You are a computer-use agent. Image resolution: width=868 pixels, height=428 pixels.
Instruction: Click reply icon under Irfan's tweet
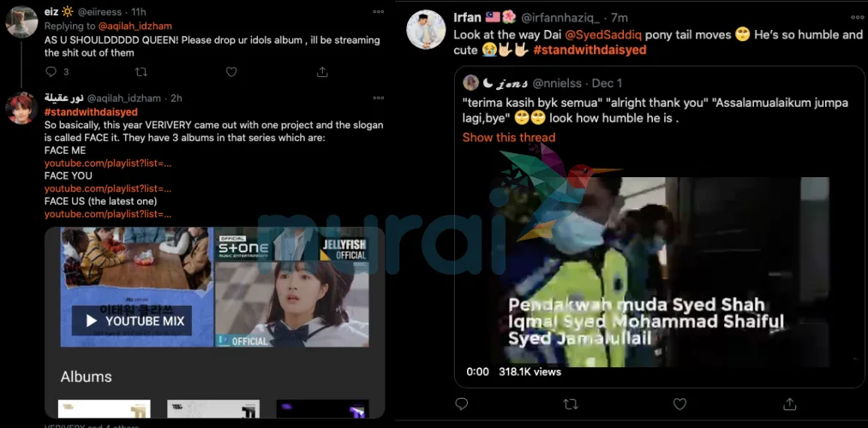tap(461, 404)
